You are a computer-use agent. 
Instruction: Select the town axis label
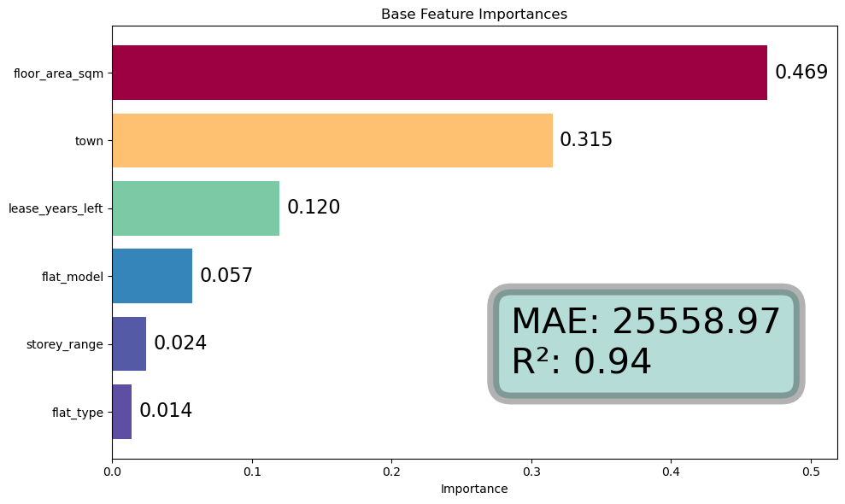pos(89,141)
